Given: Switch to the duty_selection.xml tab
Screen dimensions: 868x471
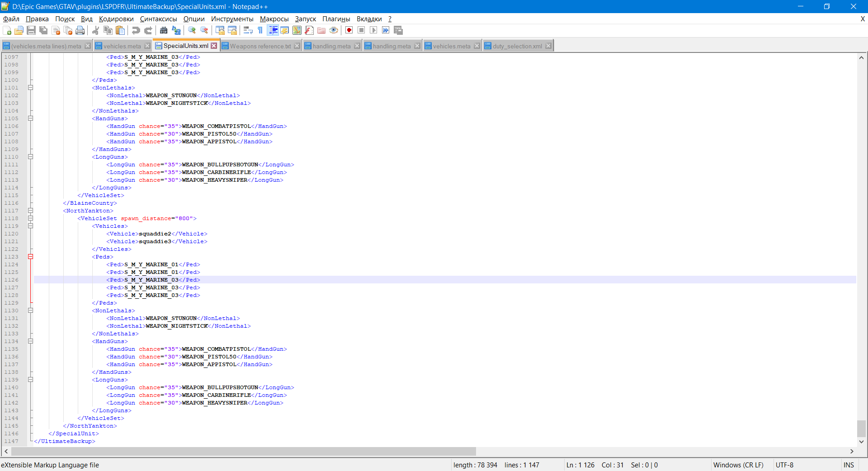Looking at the screenshot, I should tap(517, 46).
